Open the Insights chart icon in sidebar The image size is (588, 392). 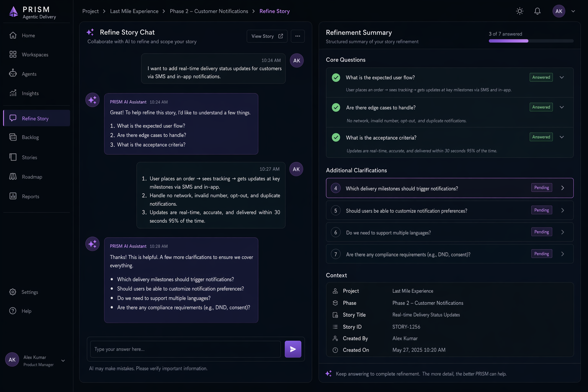point(13,93)
